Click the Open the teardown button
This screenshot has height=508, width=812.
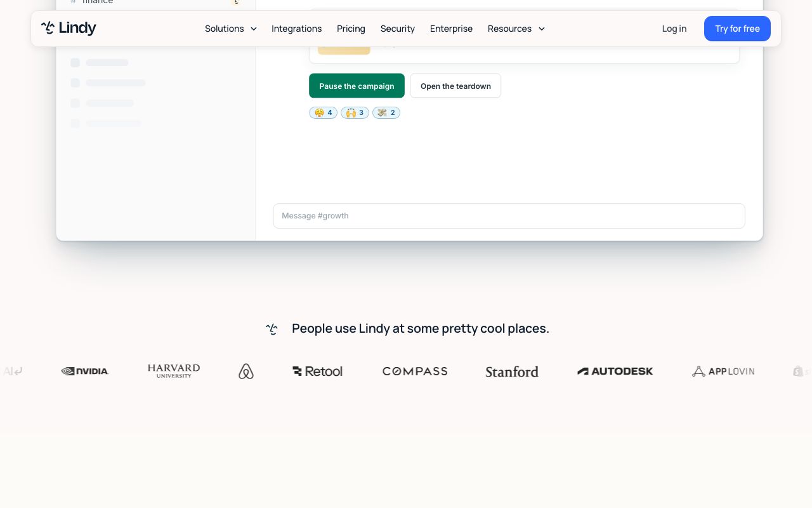[455, 86]
